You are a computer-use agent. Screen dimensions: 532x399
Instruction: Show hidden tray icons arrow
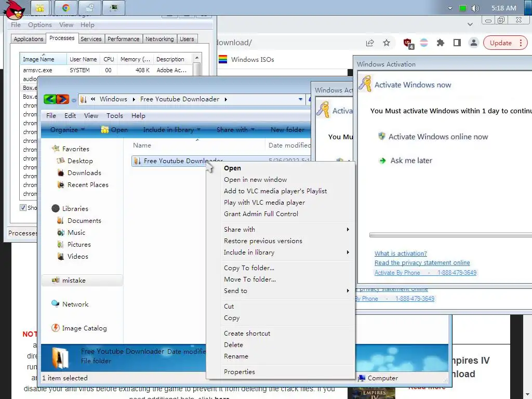(x=450, y=8)
